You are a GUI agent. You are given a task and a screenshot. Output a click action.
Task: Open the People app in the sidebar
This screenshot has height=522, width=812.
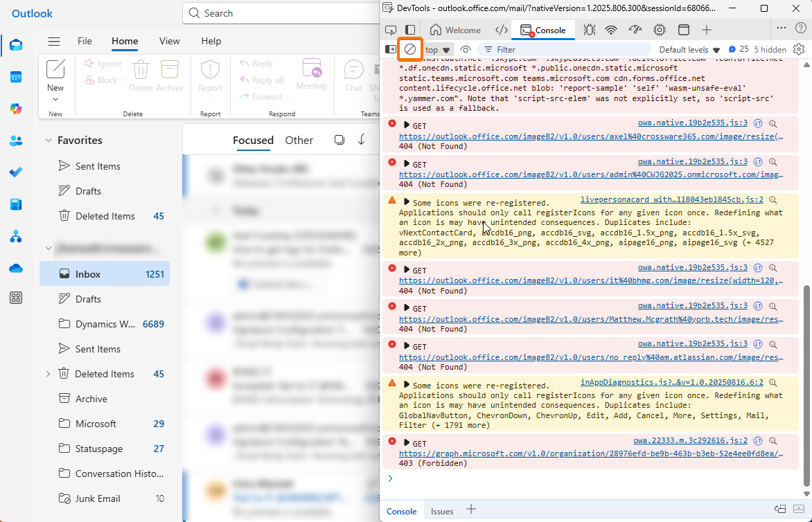[x=16, y=141]
